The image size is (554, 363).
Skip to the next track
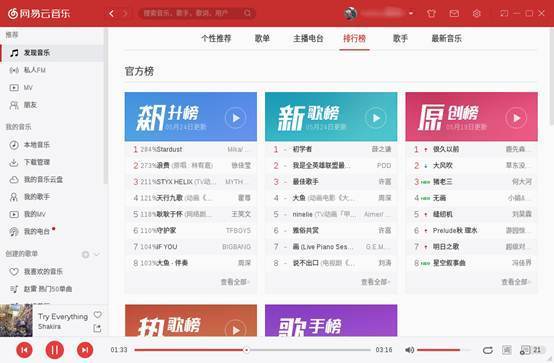coord(85,350)
